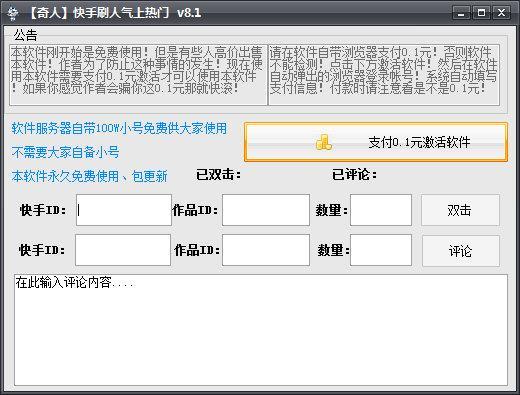The width and height of the screenshot is (520, 395).
Task: Focus the 作品ID field in the 评论 row
Action: (266, 250)
